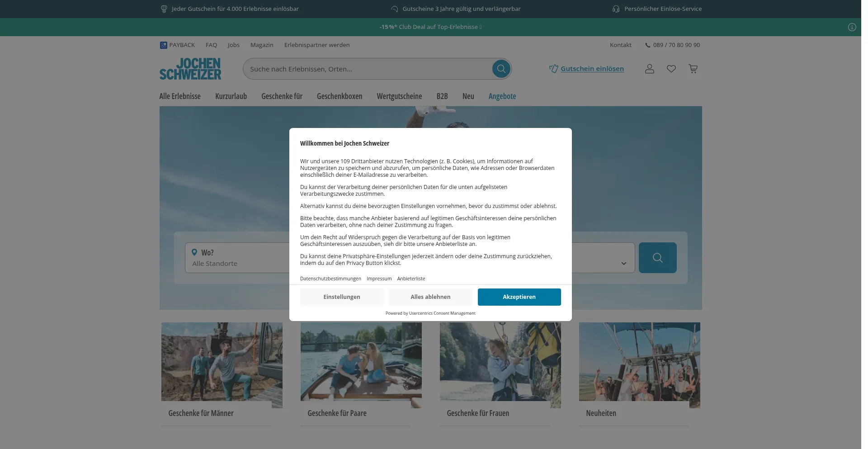
Task: Open the Wo? location selector
Action: tap(235, 258)
